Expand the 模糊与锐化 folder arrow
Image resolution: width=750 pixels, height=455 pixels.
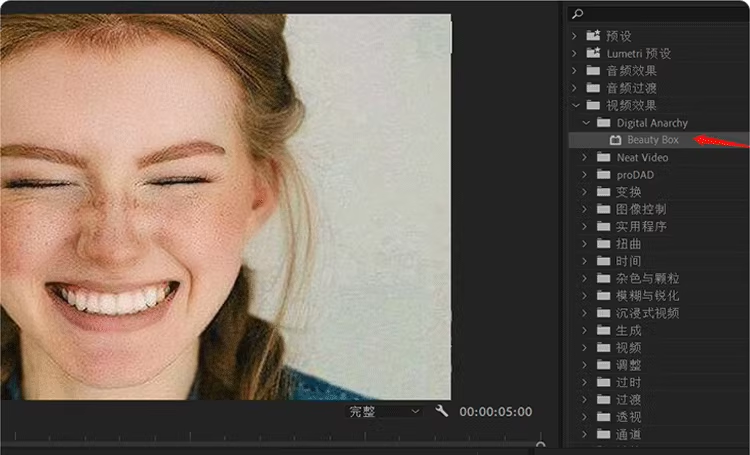pyautogui.click(x=585, y=296)
